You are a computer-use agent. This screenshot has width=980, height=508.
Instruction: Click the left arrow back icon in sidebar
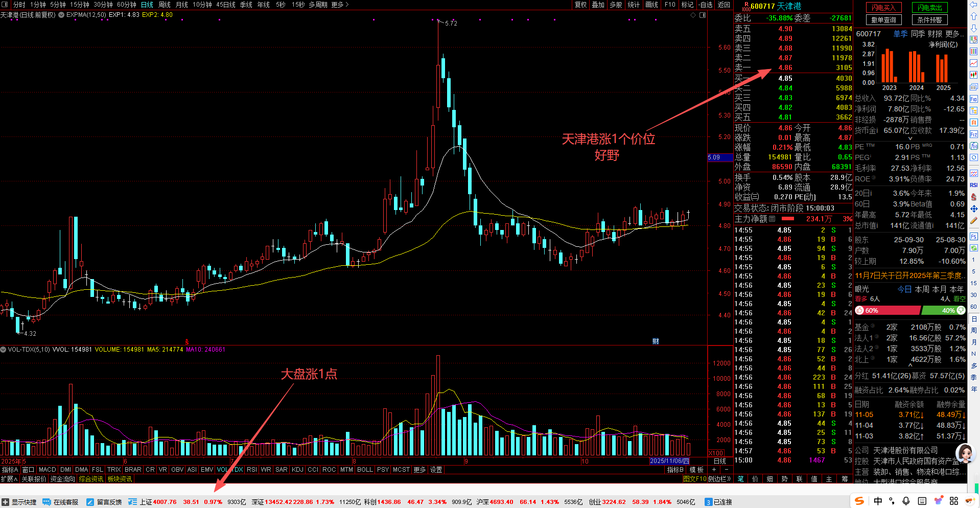point(974,5)
